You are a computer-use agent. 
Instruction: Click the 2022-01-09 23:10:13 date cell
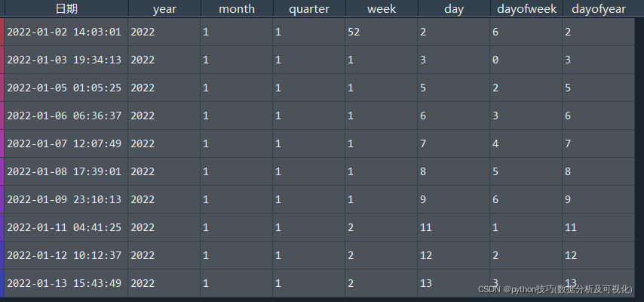64,199
